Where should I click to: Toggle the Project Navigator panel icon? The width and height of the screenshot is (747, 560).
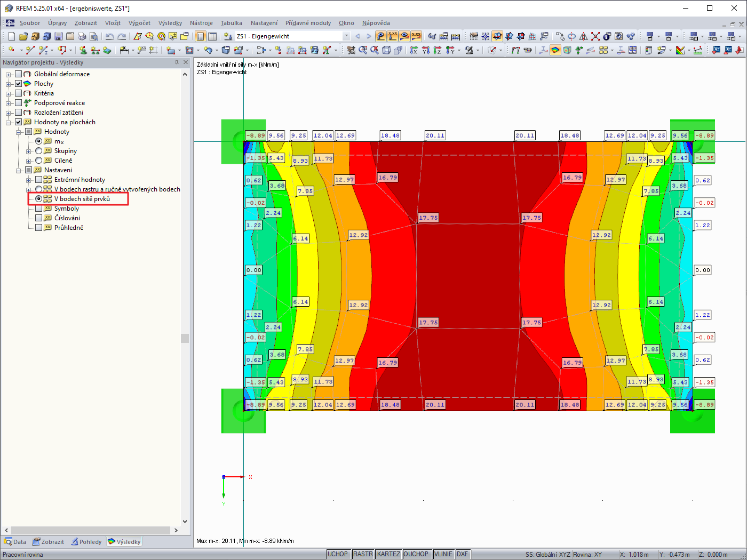pos(201,36)
